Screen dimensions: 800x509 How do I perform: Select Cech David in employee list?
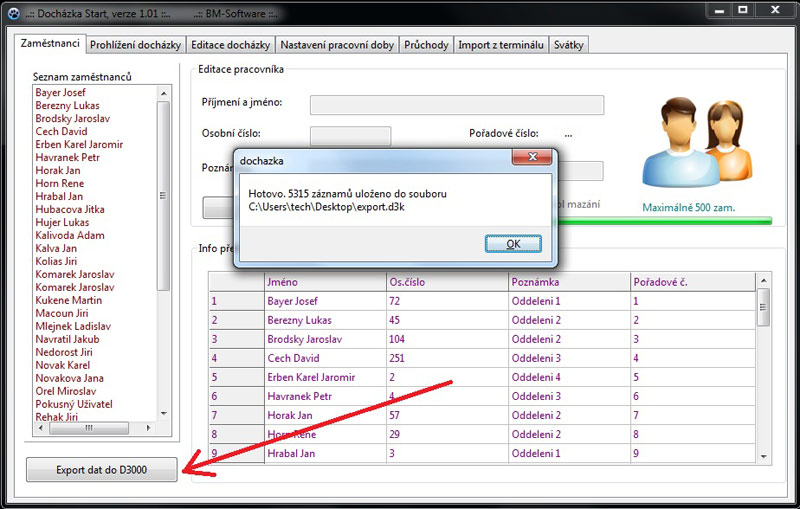tap(61, 132)
